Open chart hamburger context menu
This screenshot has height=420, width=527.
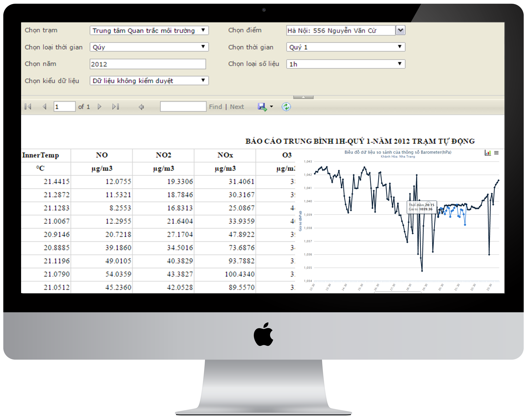click(x=496, y=153)
